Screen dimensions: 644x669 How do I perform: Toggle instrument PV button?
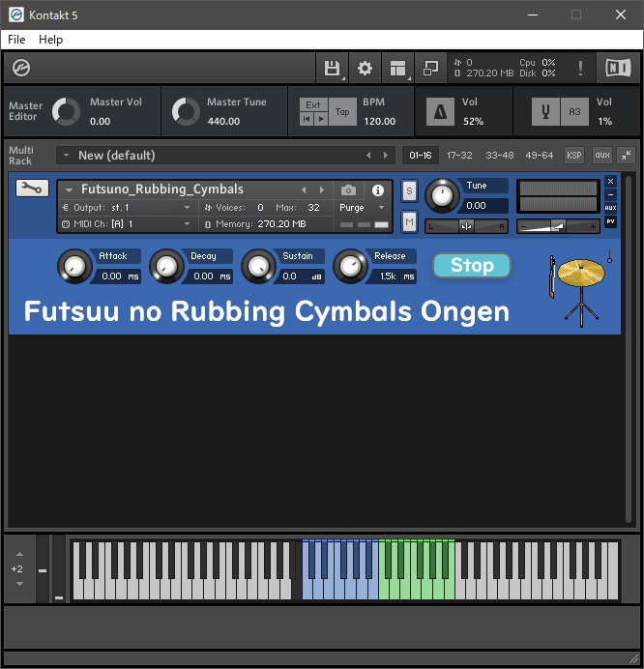611,221
